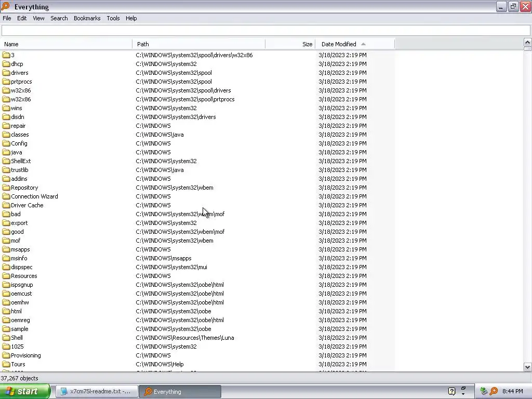The image size is (532, 399).
Task: Click scrollbar down arrow
Action: (x=527, y=367)
